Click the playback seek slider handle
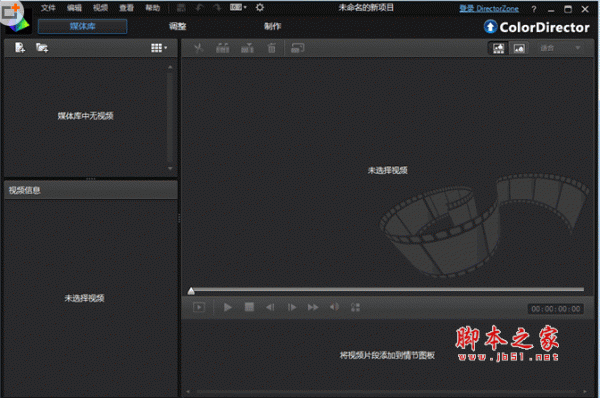Screen dimensions: 600x398 pos(191,291)
